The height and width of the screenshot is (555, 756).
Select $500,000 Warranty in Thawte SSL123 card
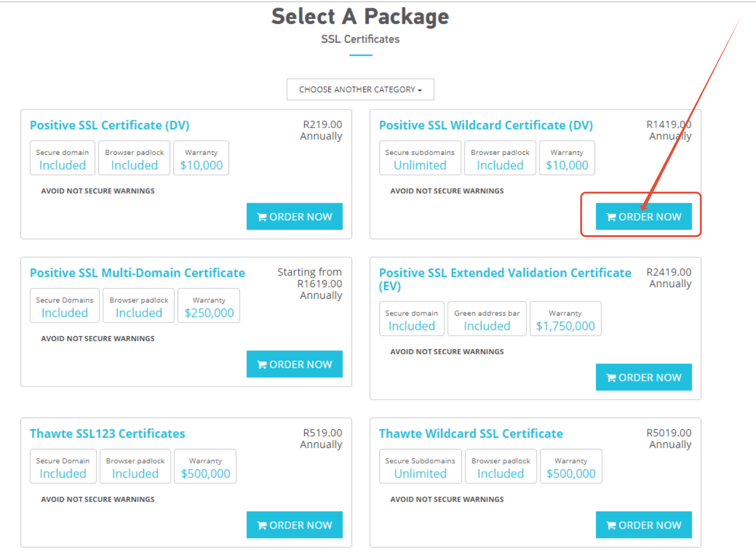(x=205, y=467)
